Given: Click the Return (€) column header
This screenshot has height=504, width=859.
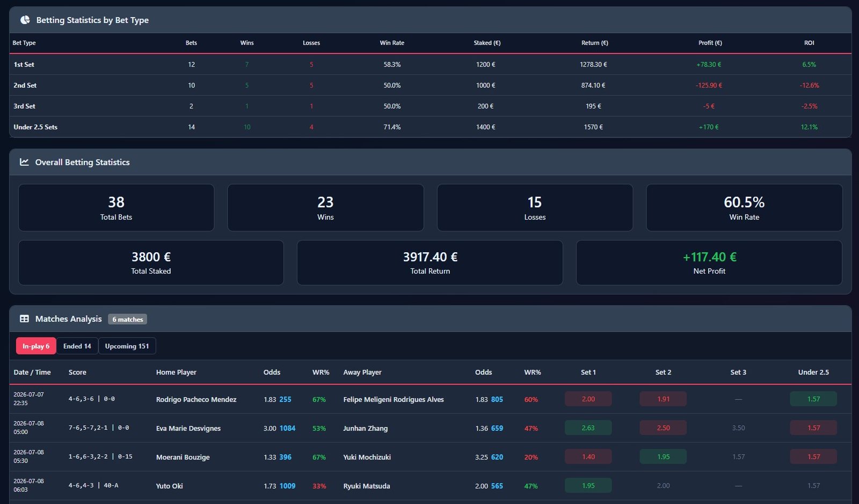Looking at the screenshot, I should click(x=594, y=43).
